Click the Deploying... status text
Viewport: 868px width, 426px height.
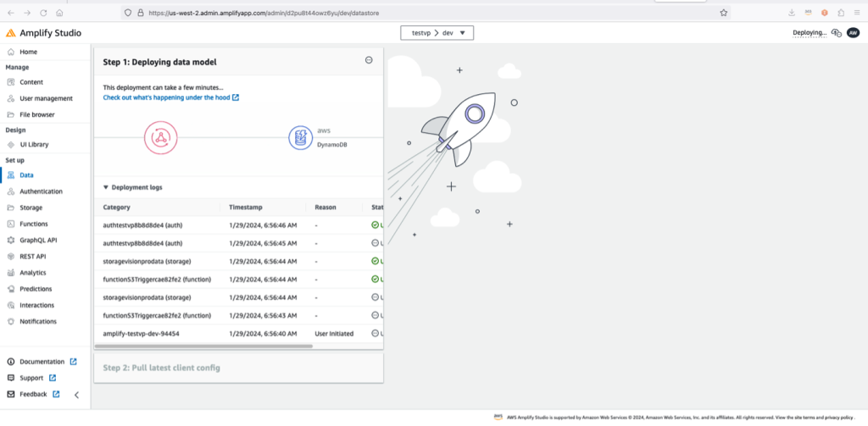(810, 33)
